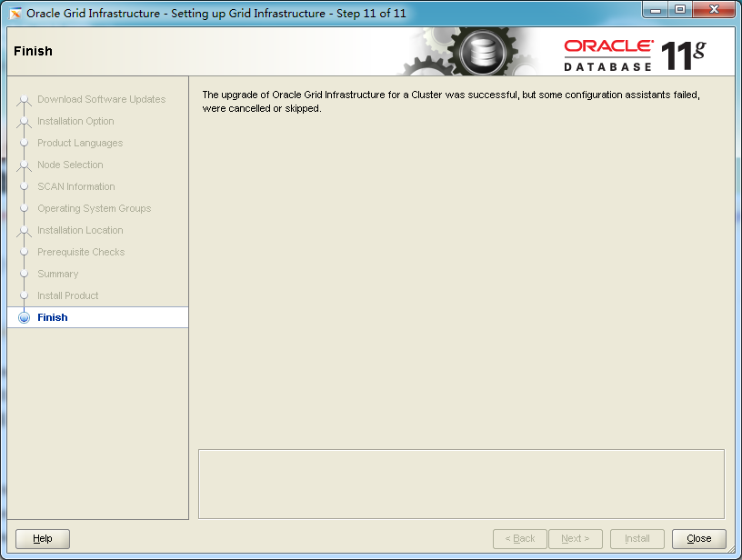Click Installation Option step node icon
742x560 pixels.
click(x=25, y=122)
